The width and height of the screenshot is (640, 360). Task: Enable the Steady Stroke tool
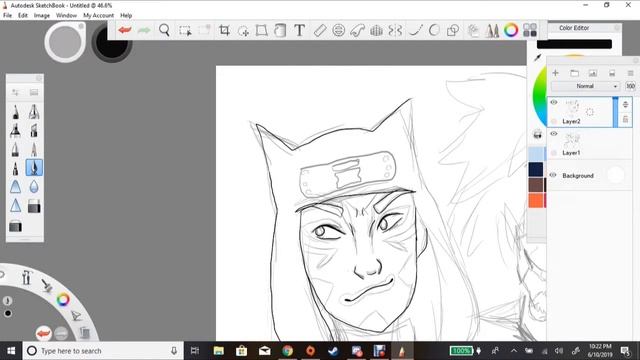[x=415, y=30]
